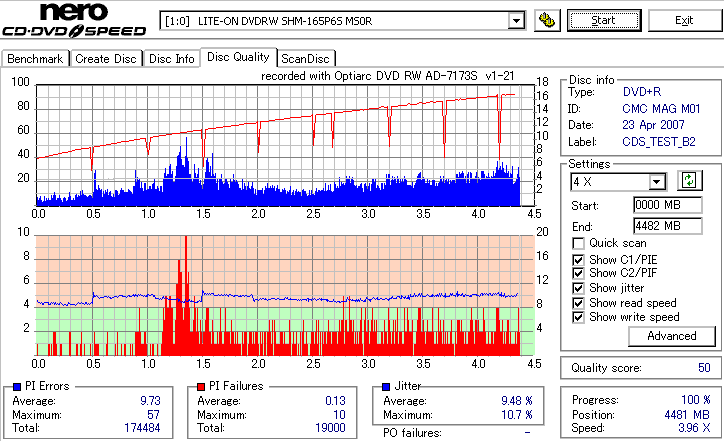Toggle Show read speed checkbox

point(578,303)
